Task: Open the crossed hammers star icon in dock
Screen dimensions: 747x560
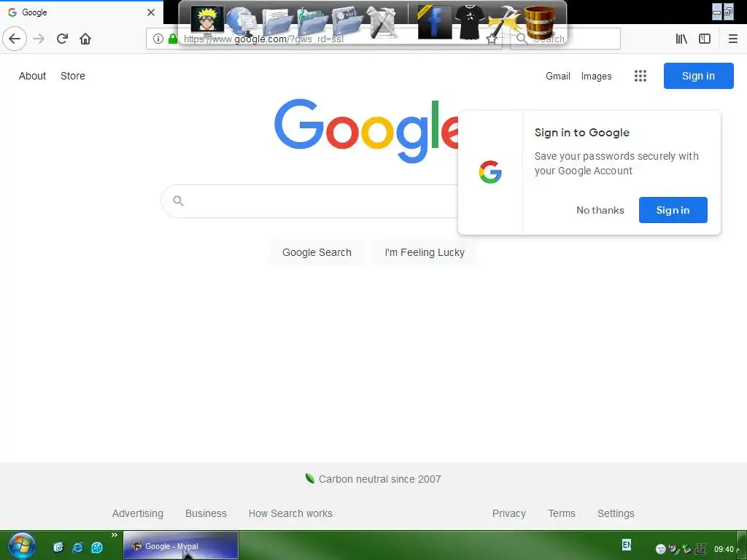Action: pyautogui.click(x=503, y=22)
